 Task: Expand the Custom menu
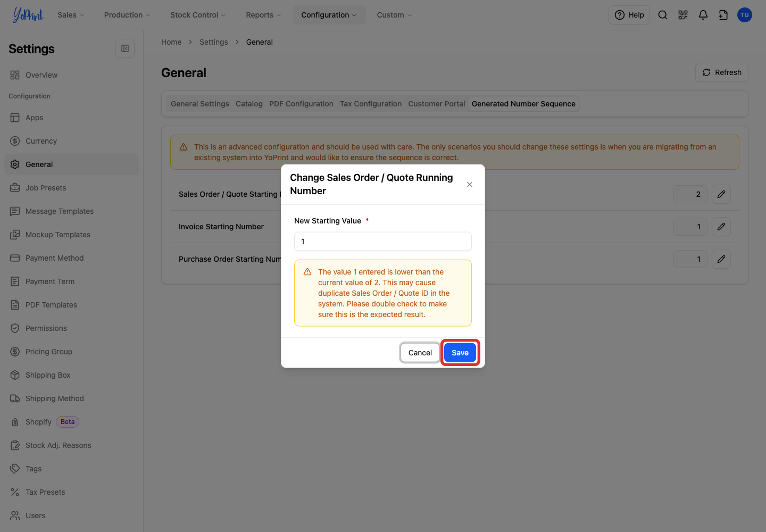[394, 15]
